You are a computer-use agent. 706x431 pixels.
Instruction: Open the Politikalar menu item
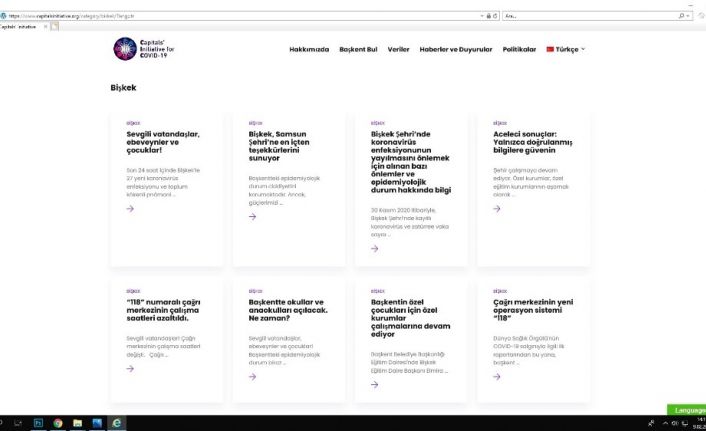519,49
